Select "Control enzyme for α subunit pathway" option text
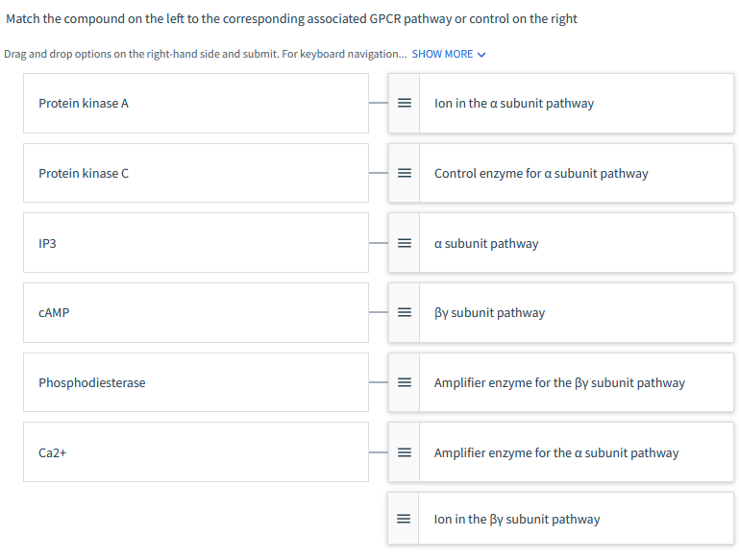The height and width of the screenshot is (560, 739). point(541,174)
